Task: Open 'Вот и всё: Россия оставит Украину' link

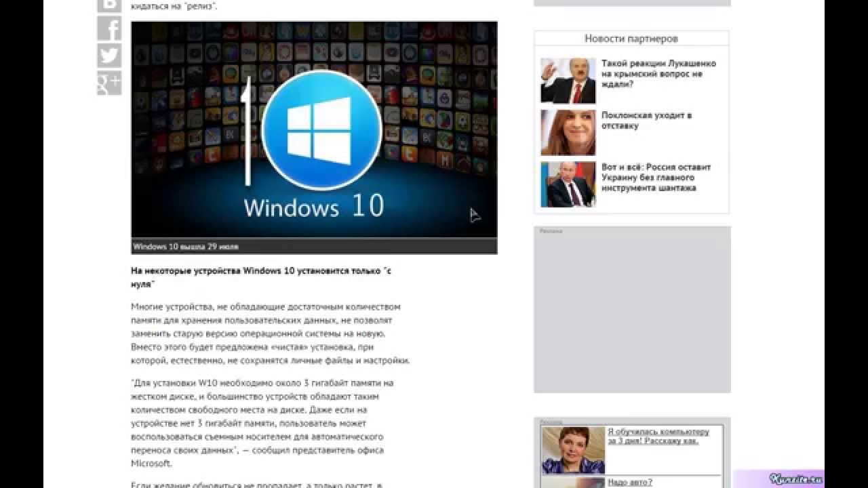Action: click(656, 178)
